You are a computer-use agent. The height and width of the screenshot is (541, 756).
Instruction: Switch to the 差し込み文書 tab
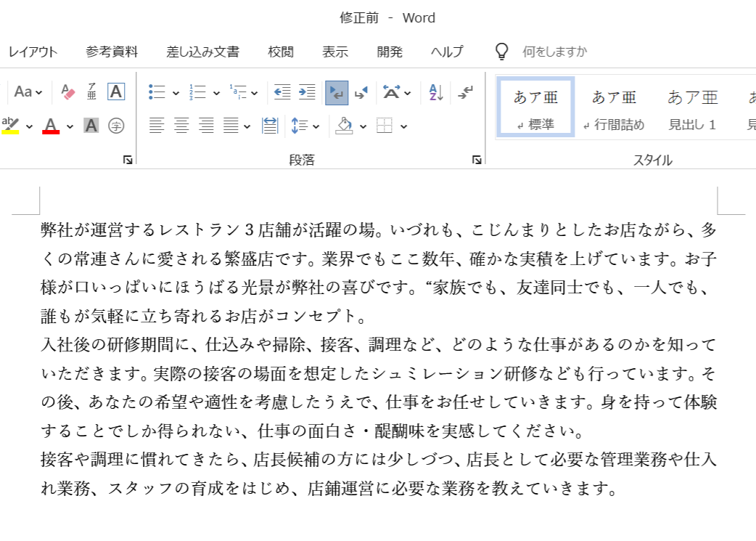202,52
